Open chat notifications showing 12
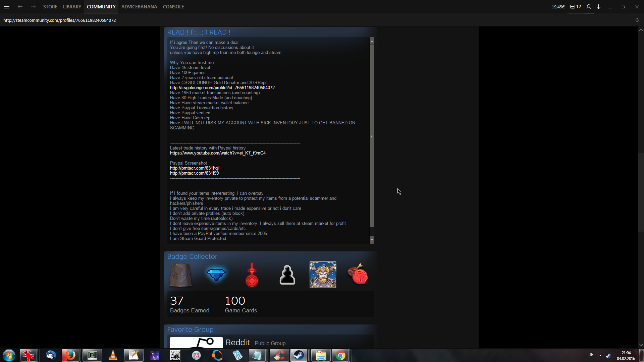 576,7
